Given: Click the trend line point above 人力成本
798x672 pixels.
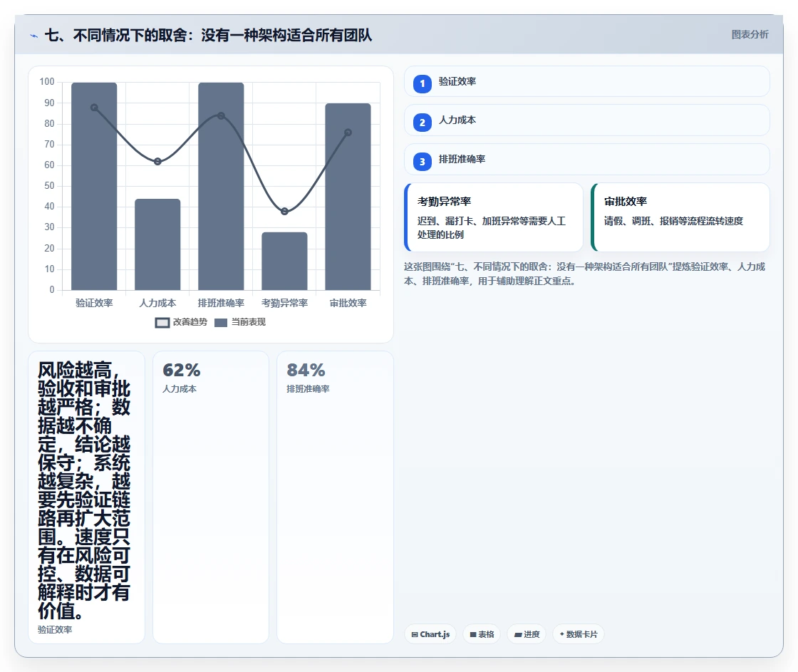Looking at the screenshot, I should click(x=157, y=161).
